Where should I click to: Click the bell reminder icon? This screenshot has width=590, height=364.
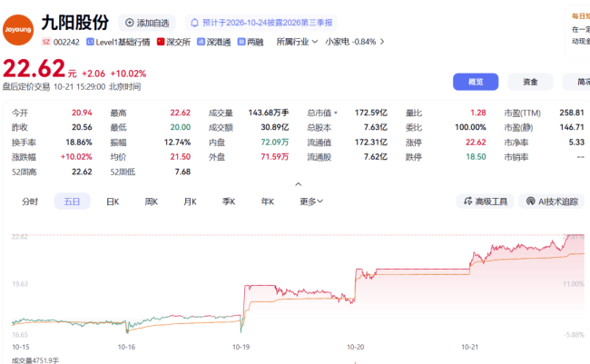[x=194, y=23]
